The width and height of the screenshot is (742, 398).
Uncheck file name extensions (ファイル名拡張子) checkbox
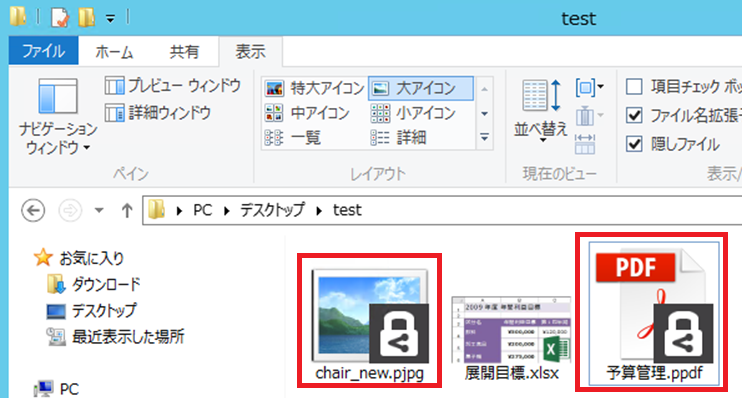click(634, 115)
